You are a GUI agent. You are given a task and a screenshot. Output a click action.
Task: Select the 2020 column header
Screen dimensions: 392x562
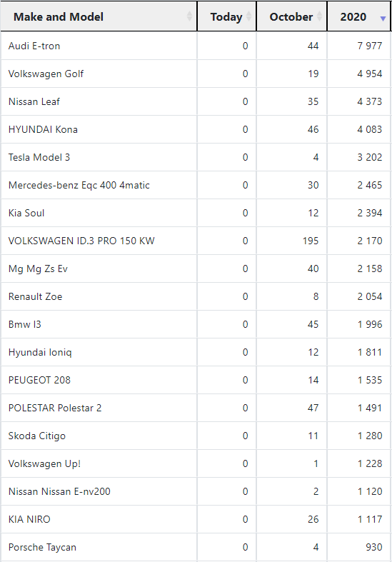(x=358, y=16)
